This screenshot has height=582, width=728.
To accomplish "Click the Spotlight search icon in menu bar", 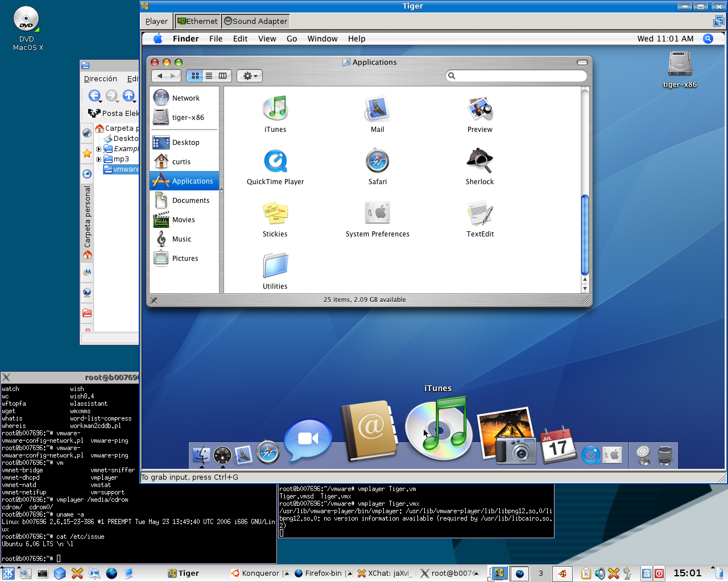I will [x=708, y=39].
